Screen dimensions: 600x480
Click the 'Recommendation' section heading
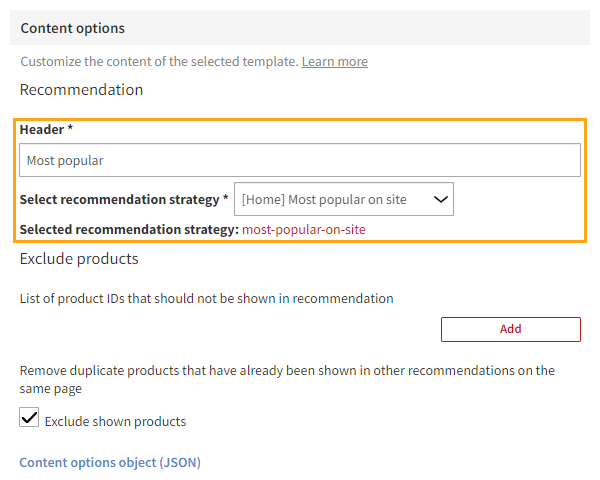[x=81, y=90]
